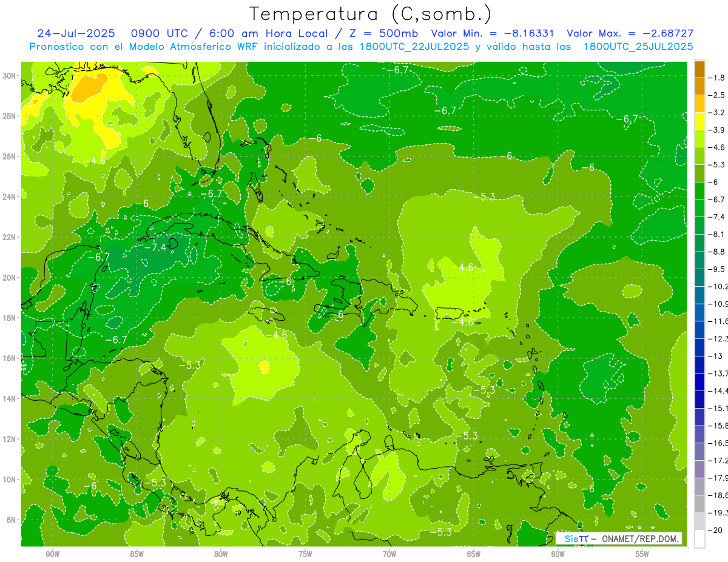Click color scale swatch between -17.2 and -17.9

[699, 469]
